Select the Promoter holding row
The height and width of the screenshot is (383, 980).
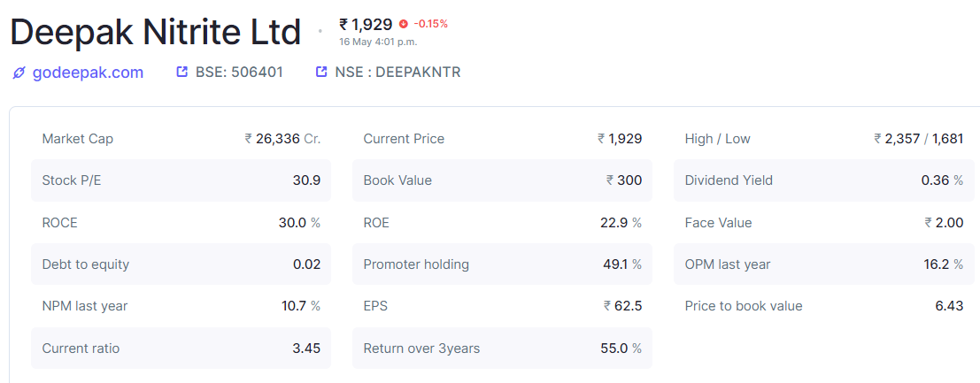click(x=502, y=264)
